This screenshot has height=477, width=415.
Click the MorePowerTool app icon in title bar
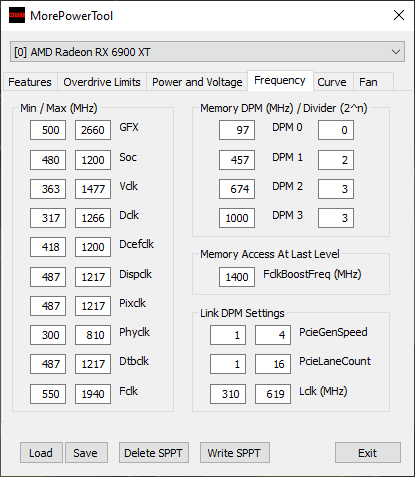click(17, 15)
